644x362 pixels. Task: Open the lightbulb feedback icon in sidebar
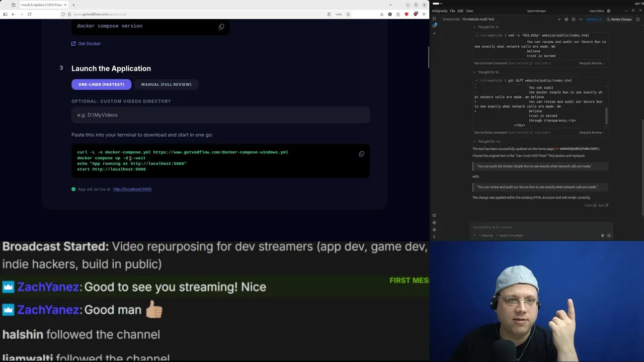(434, 237)
